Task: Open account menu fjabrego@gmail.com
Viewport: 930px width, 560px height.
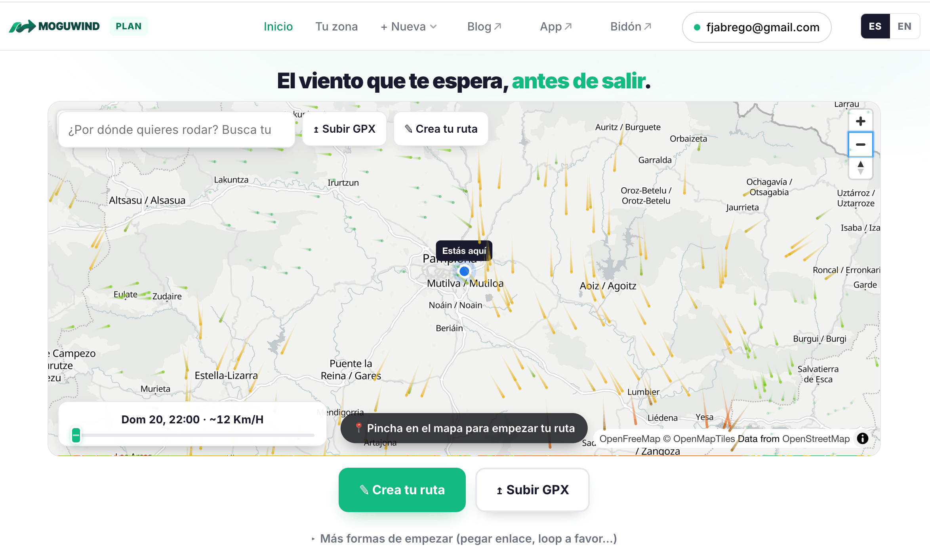Action: click(x=757, y=27)
